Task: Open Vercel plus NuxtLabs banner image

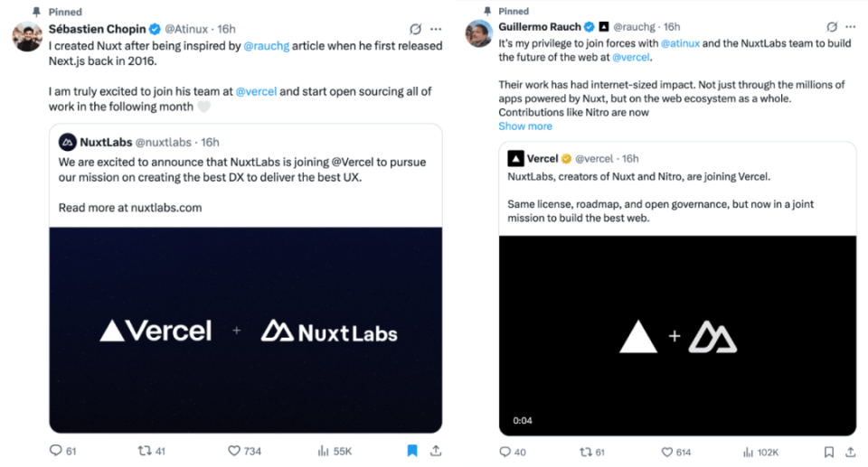Action: (x=245, y=331)
